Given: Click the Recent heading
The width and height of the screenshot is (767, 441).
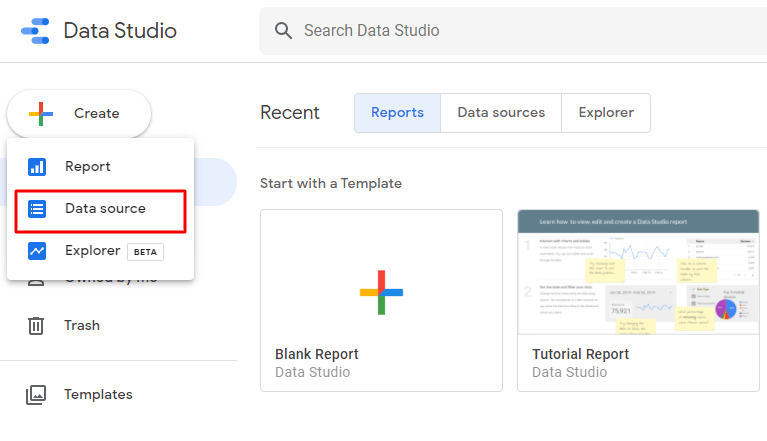Looking at the screenshot, I should [x=290, y=113].
